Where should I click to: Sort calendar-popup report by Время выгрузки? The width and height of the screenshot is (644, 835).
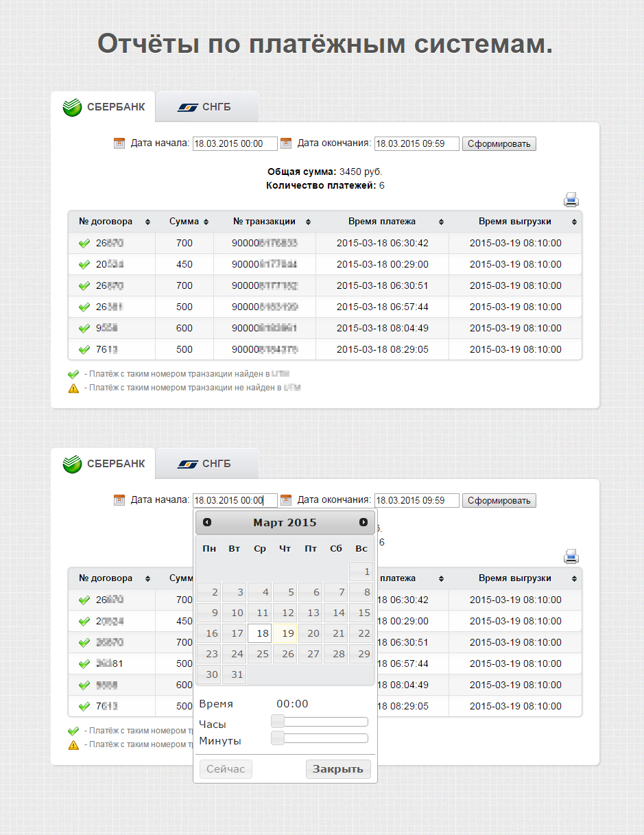click(515, 578)
